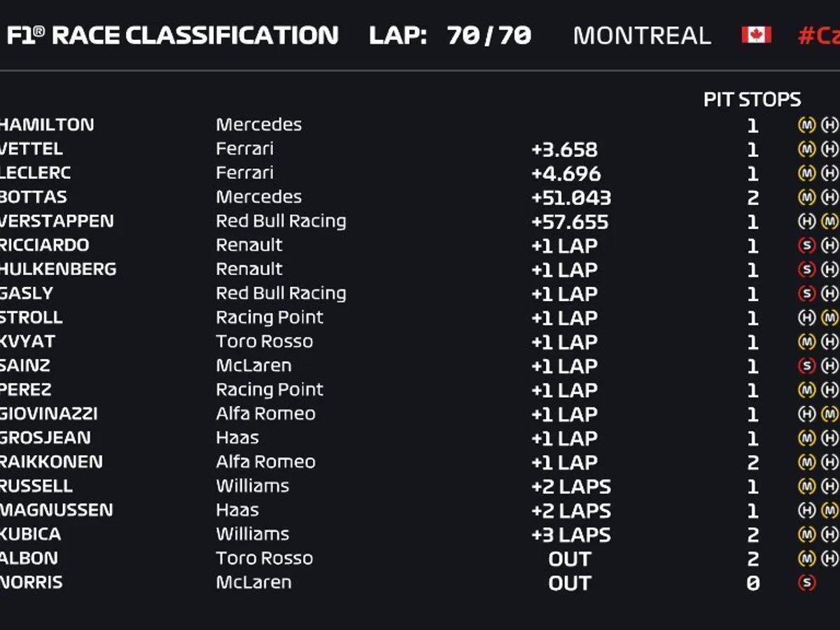This screenshot has height=630, width=840.
Task: Click Verstappen's first hard tyre icon
Action: [806, 222]
